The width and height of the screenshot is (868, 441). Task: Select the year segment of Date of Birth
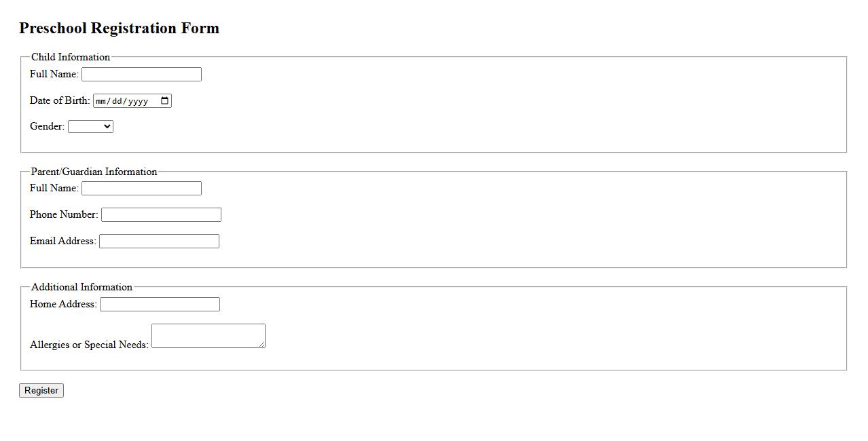pyautogui.click(x=138, y=102)
